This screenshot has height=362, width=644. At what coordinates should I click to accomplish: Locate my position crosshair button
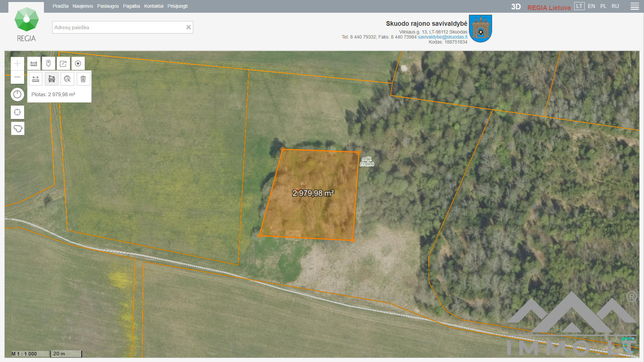17,112
